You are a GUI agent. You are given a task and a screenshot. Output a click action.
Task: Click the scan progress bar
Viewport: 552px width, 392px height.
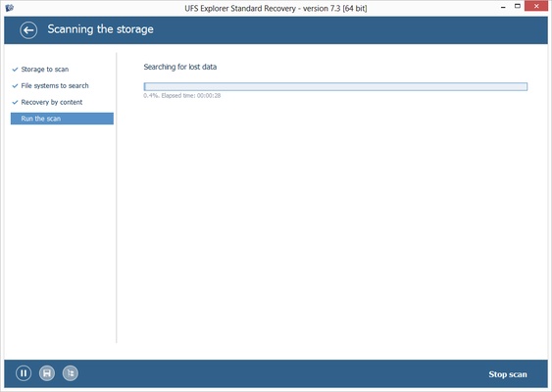(335, 86)
